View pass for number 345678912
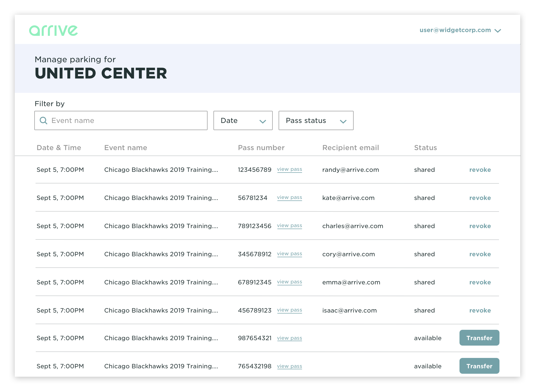Screen dimensions: 535x392 [289, 254]
